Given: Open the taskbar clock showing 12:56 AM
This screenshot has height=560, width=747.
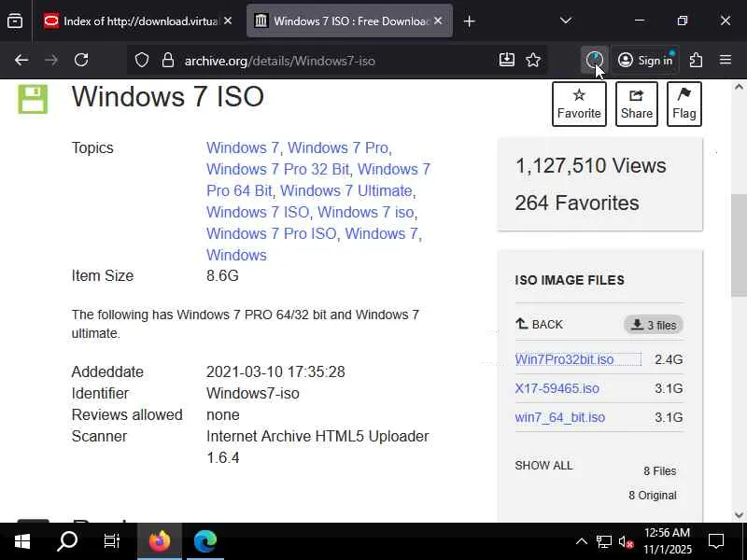Looking at the screenshot, I should point(667,541).
